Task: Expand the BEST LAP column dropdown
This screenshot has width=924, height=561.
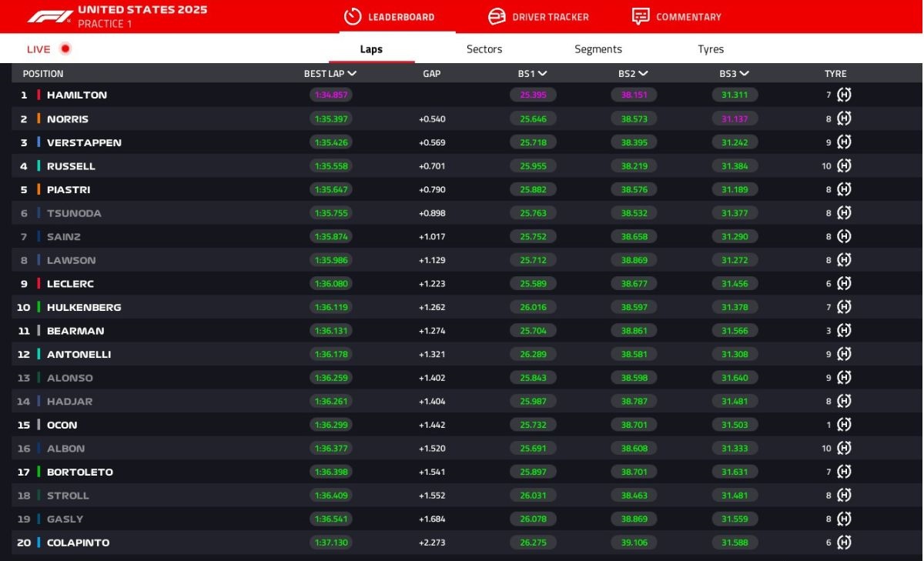Action: pos(352,74)
